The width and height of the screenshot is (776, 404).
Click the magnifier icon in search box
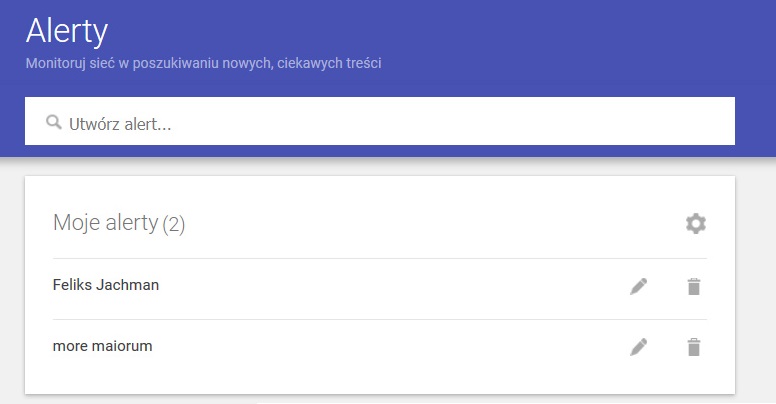pyautogui.click(x=54, y=123)
